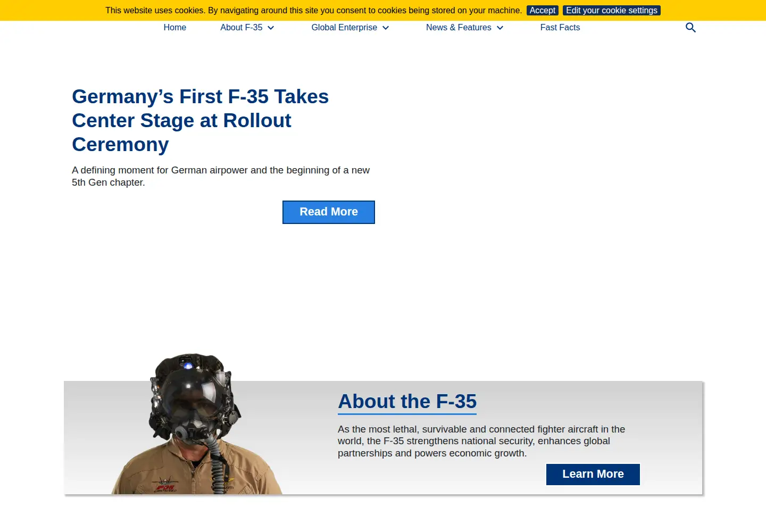Click Edit your cookie settings button
This screenshot has height=532, width=766.
coord(612,11)
